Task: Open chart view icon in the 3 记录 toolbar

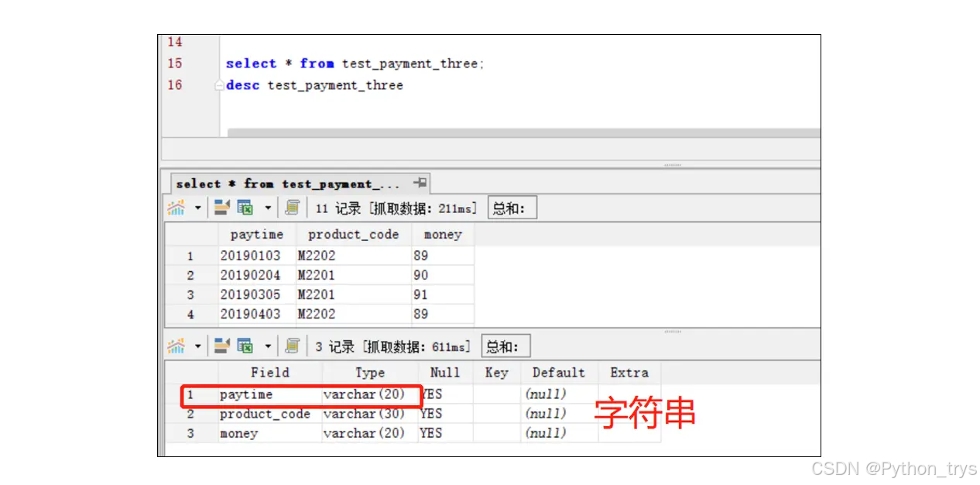Action: (176, 346)
